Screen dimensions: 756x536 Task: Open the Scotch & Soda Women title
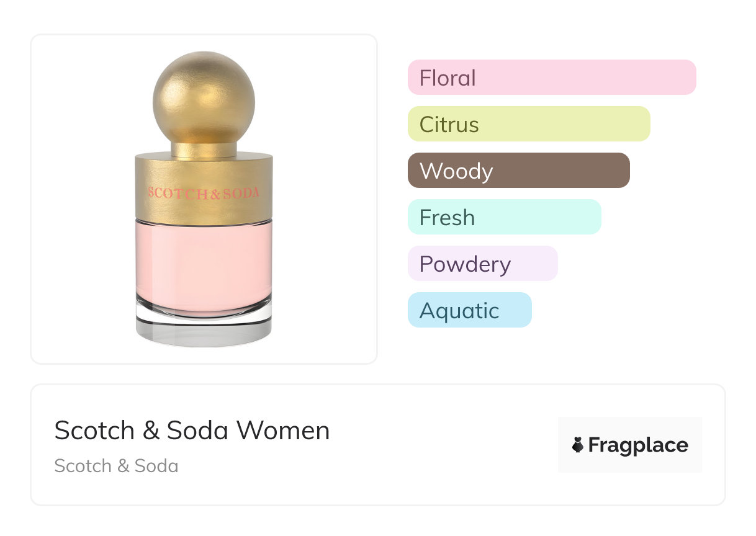[x=192, y=431]
